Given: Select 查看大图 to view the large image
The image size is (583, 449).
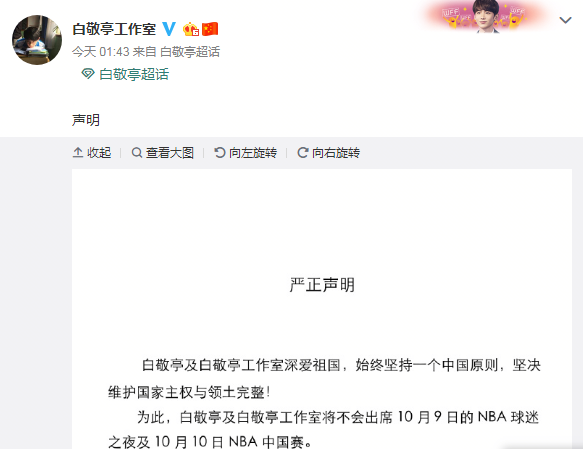Looking at the screenshot, I should (x=163, y=153).
